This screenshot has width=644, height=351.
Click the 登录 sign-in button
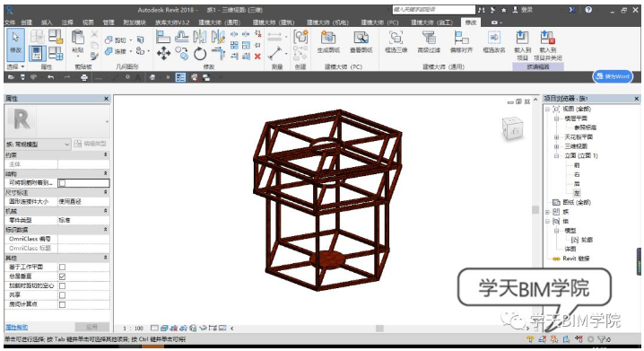coord(523,10)
